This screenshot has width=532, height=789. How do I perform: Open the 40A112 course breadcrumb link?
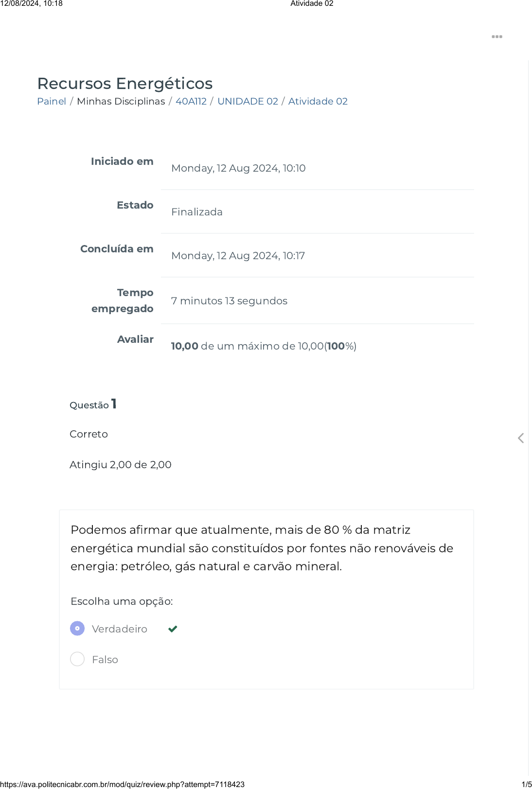tap(191, 101)
